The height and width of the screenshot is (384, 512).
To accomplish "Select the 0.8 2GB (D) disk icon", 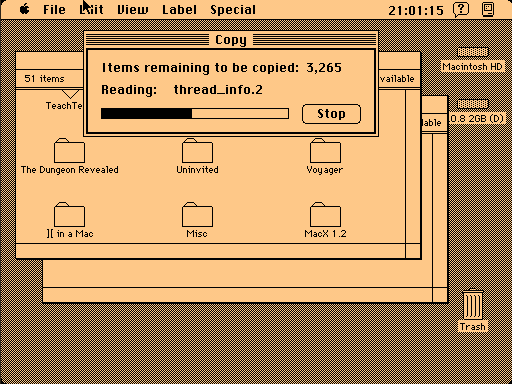I will [473, 104].
